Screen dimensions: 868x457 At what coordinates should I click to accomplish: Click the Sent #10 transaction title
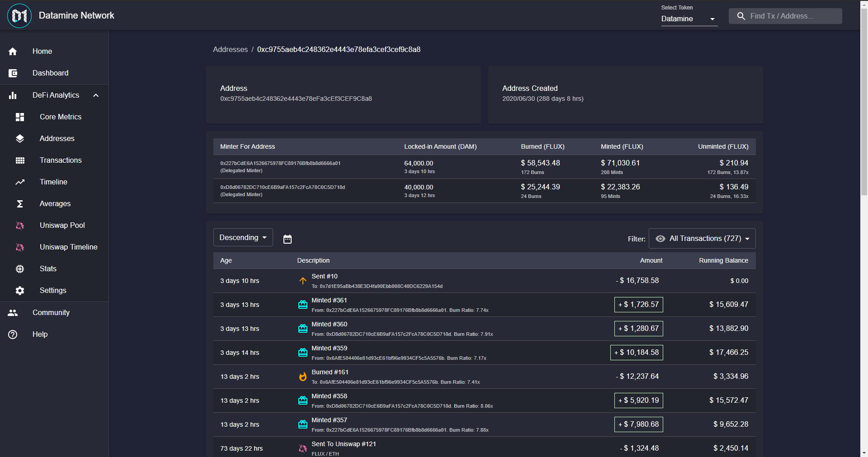tap(324, 276)
